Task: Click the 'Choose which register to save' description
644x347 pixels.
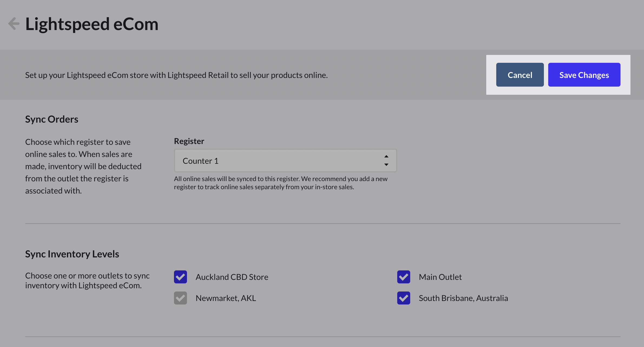Action: (83, 166)
